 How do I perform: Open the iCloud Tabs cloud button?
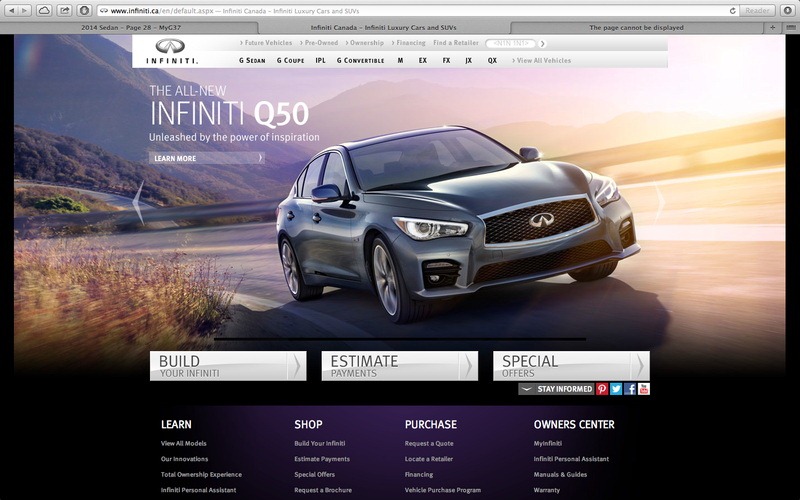click(44, 10)
